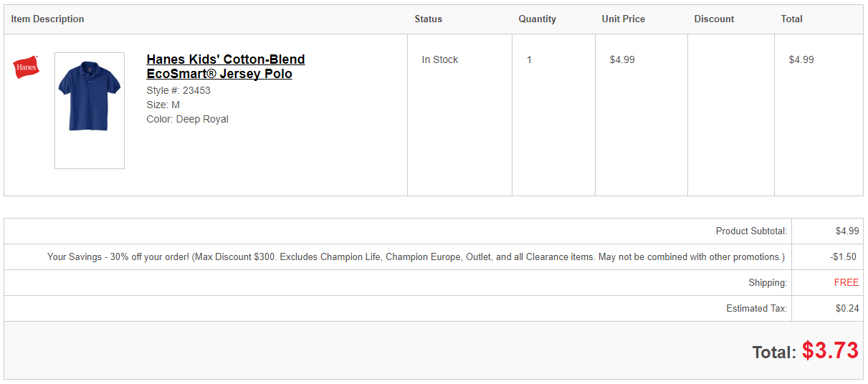Click the Color: Deep Royal detail
Screen dimensions: 868x384
[187, 120]
